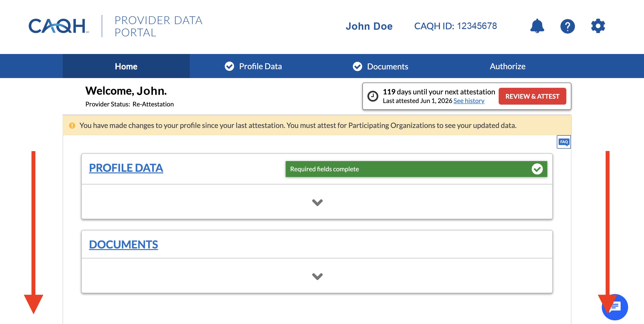Click the Last attested Jun 1, 2026 text
This screenshot has width=644, height=324.
click(418, 101)
